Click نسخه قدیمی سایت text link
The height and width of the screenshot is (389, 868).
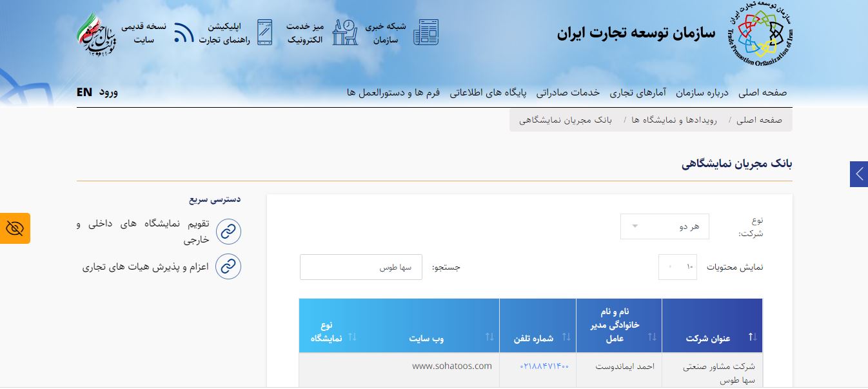[x=144, y=33]
